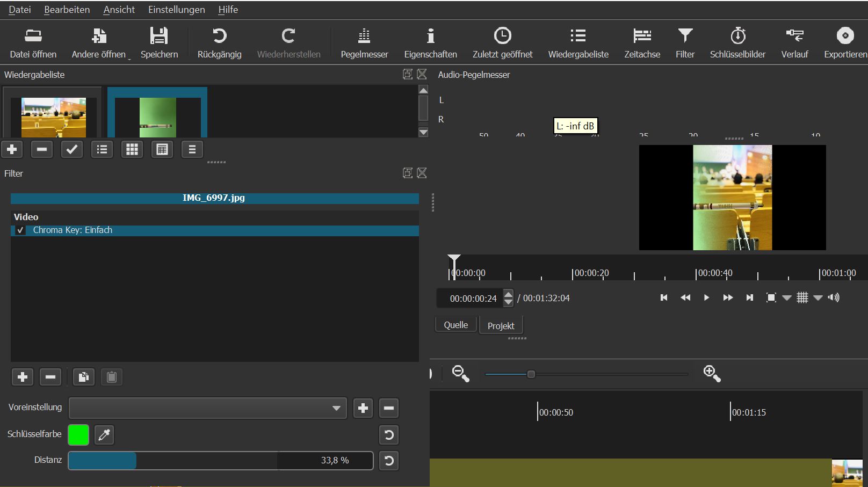Disable the Chroma Key: Einfach filter checkbox
This screenshot has height=487, width=868.
tap(20, 230)
